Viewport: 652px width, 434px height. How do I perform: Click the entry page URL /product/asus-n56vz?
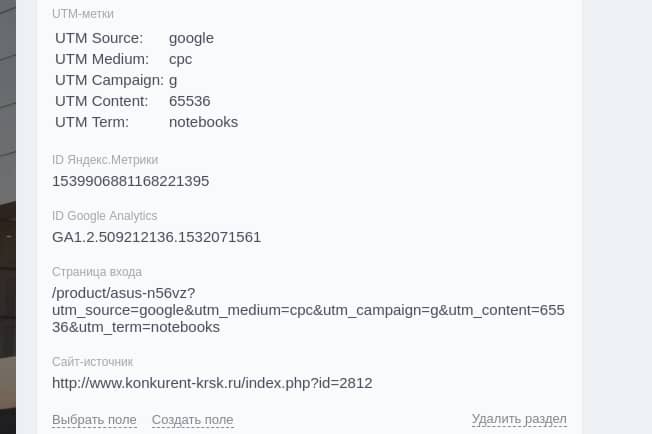tap(308, 310)
